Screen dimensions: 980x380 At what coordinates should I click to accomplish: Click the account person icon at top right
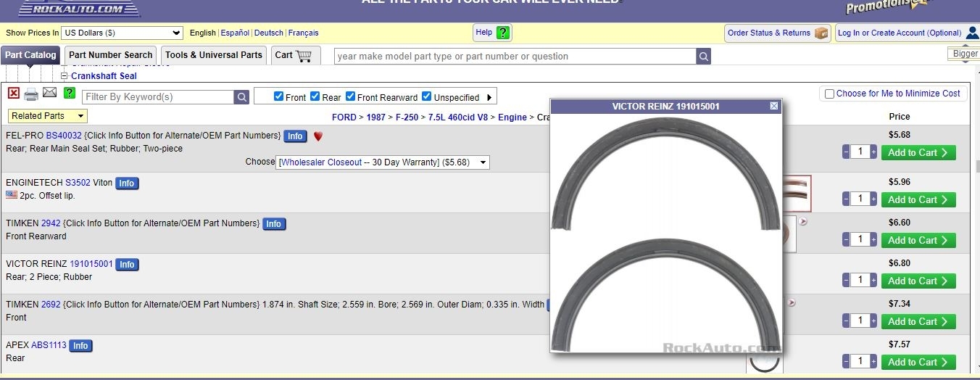[972, 33]
